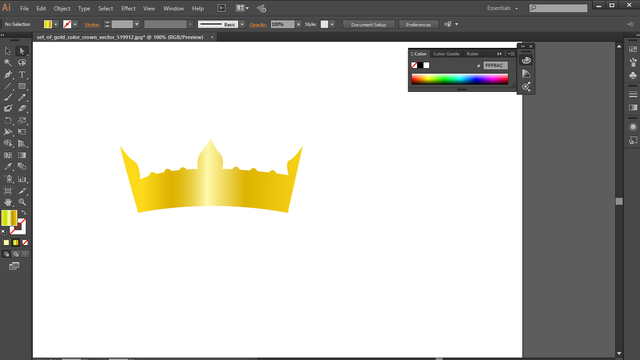Select the Eyedropper tool

click(8, 167)
